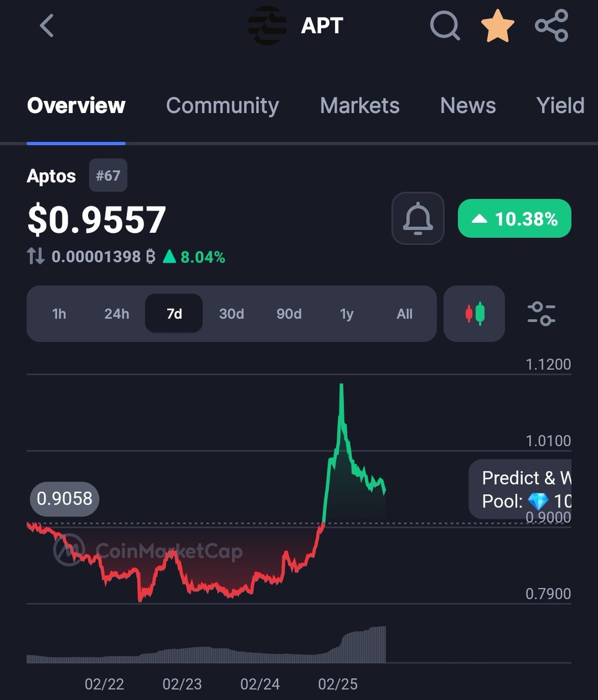Tap the 02/22 date on the chart axis
The image size is (598, 700).
(104, 684)
